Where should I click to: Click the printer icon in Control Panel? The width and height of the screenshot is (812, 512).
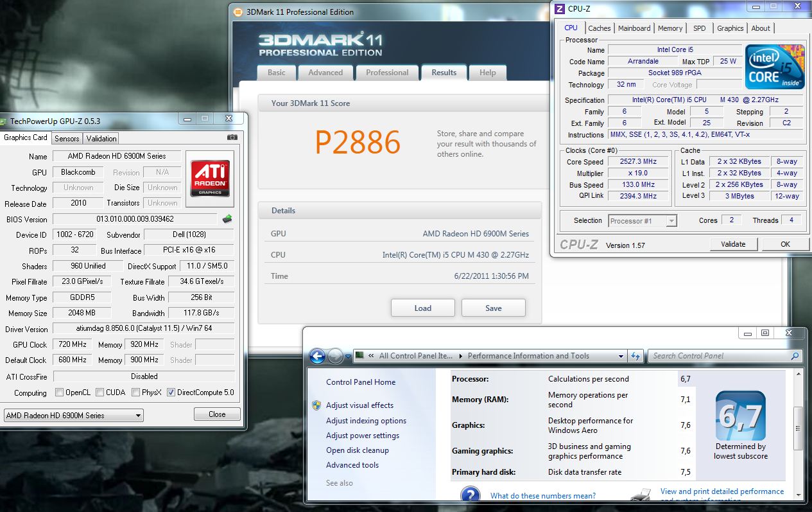click(641, 495)
